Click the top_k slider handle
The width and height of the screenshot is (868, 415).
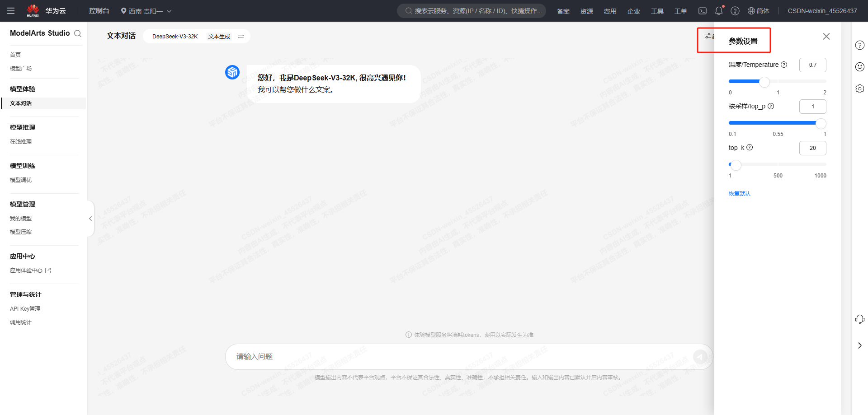[736, 165]
